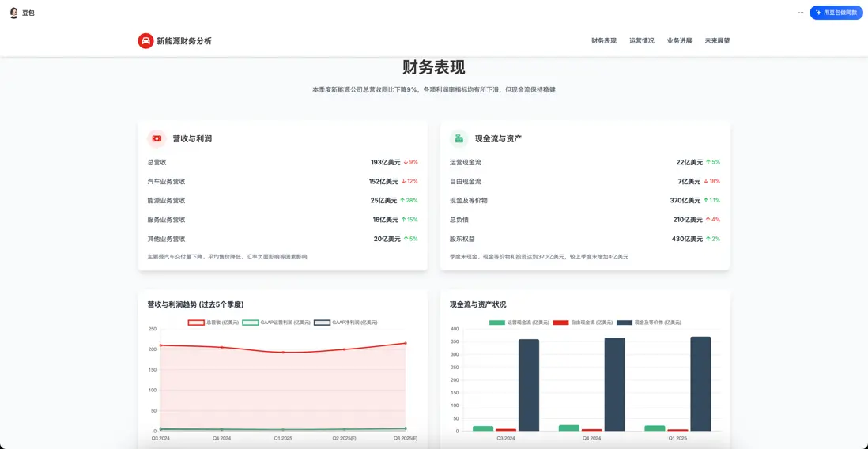Click the Q1 2025 dark cash bar
The width and height of the screenshot is (868, 449).
pos(700,384)
